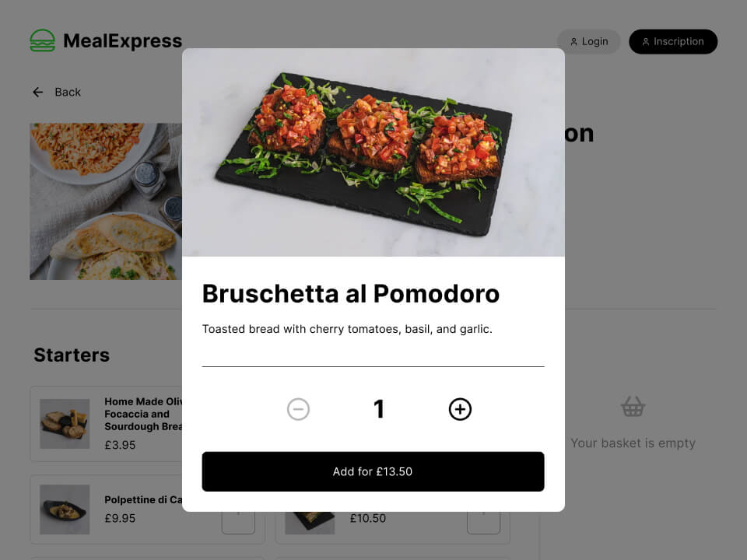Viewport: 747px width, 560px height.
Task: Click the MealExpress brand name
Action: [x=122, y=41]
